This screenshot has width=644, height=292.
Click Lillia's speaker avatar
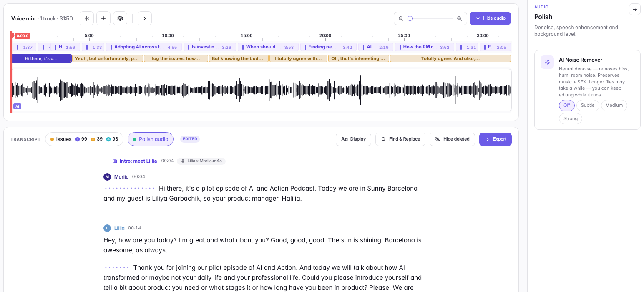pyautogui.click(x=107, y=228)
